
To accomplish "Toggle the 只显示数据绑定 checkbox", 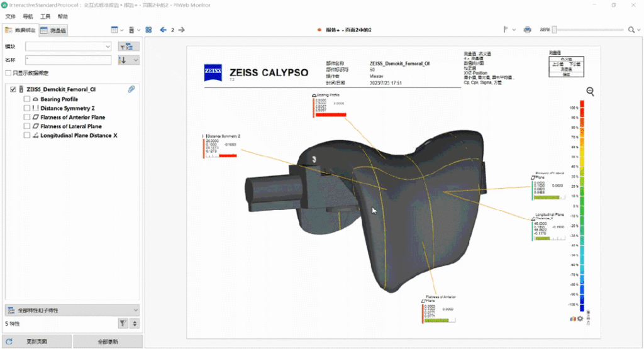I will [x=8, y=73].
